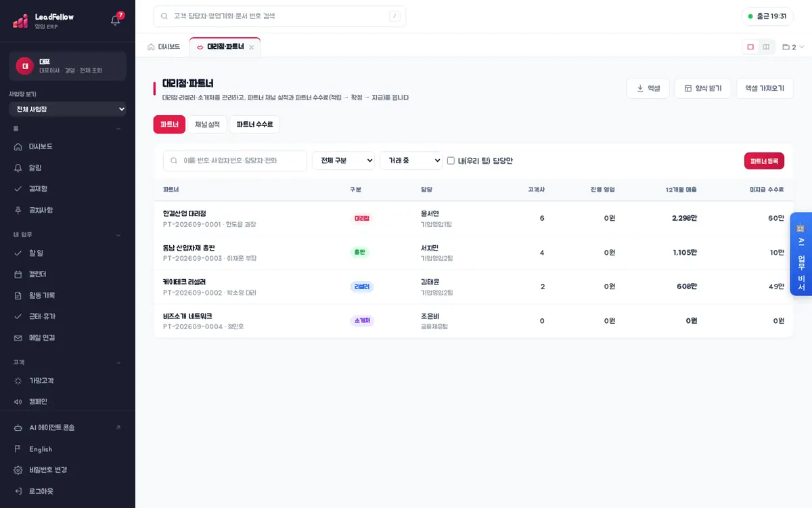Click the 소개처 type badge
The width and height of the screenshot is (812, 508).
362,320
